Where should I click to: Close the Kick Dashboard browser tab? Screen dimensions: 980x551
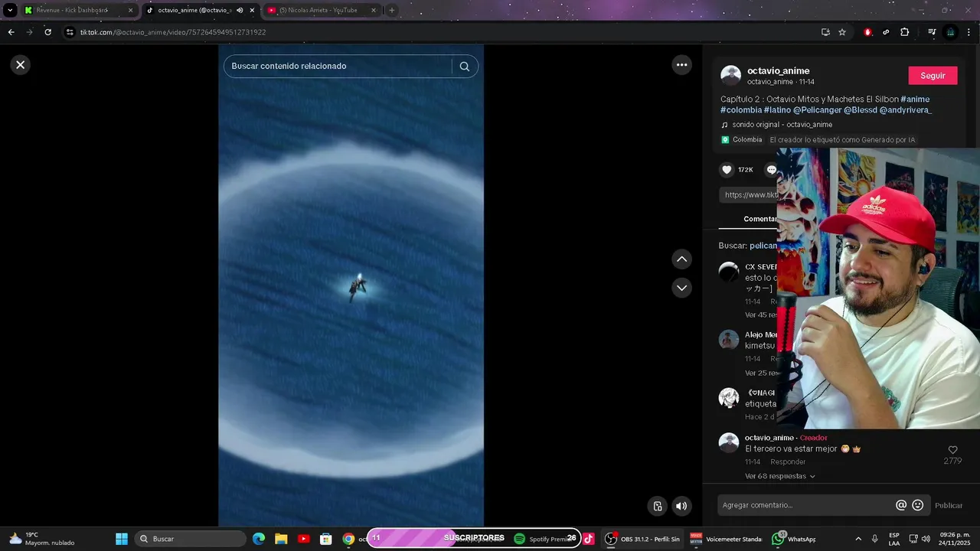130,11
